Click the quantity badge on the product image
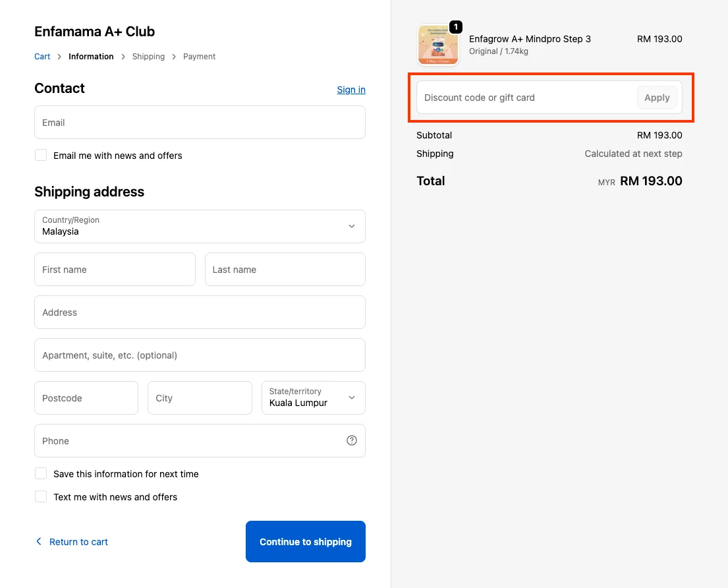 coord(456,27)
